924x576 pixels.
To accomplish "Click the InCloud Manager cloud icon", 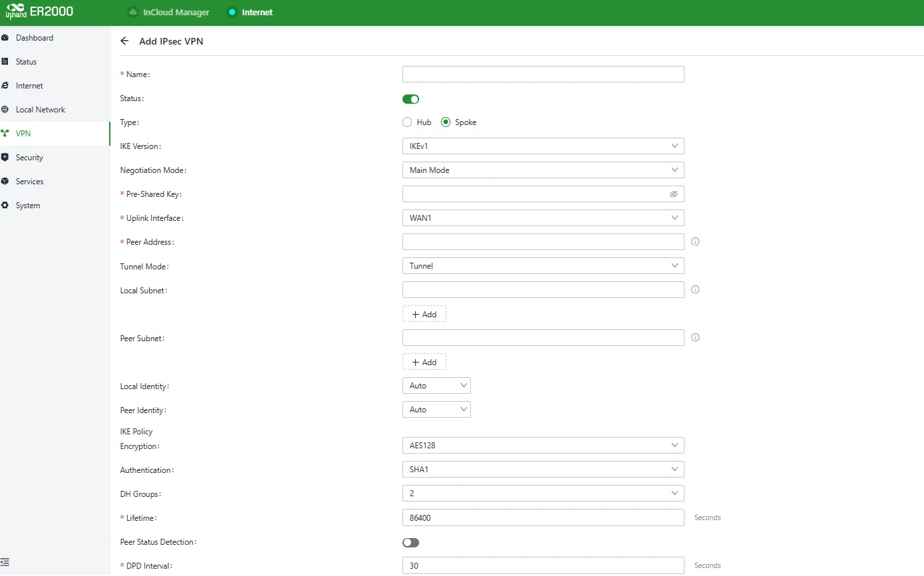I will coord(132,12).
